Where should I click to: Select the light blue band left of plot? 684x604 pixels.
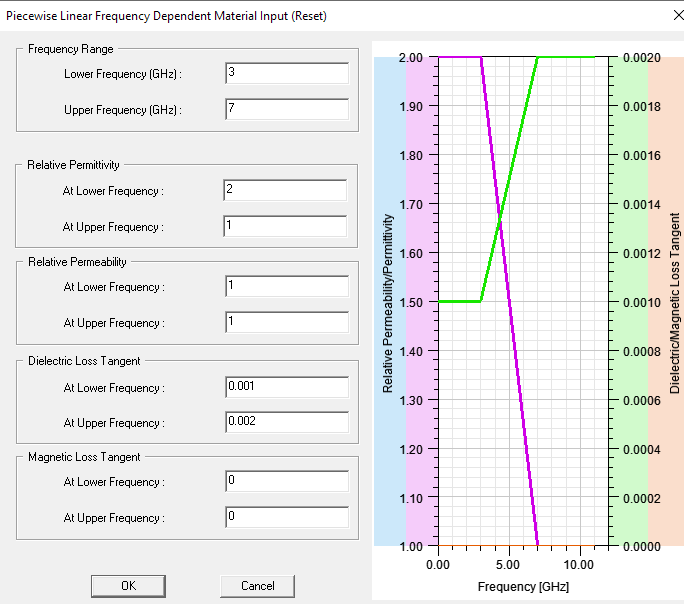tap(390, 300)
